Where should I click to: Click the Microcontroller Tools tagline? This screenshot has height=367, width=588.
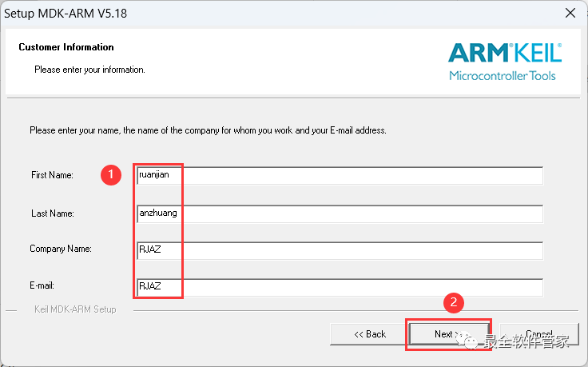click(503, 76)
